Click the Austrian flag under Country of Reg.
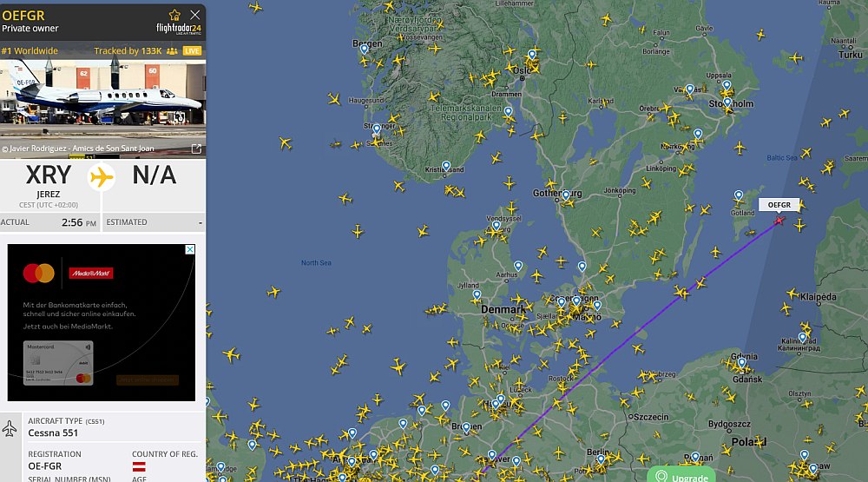Screen dimensions: 868x482 click(x=139, y=466)
